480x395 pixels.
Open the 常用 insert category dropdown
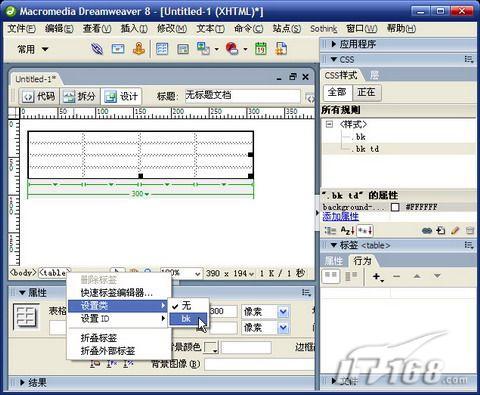click(33, 50)
